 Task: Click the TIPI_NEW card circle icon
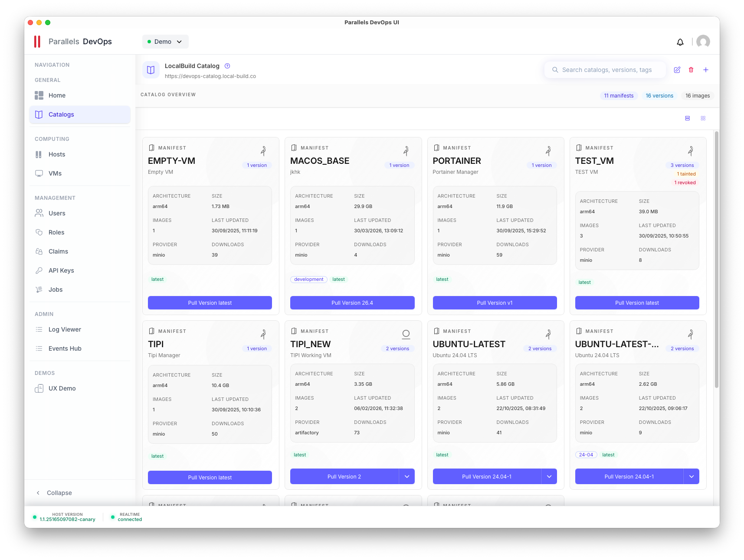(406, 334)
